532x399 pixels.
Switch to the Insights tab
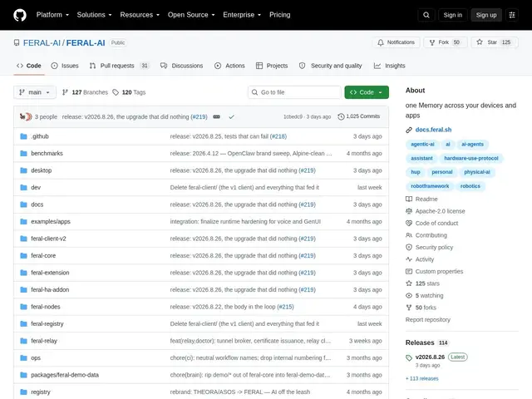point(390,66)
